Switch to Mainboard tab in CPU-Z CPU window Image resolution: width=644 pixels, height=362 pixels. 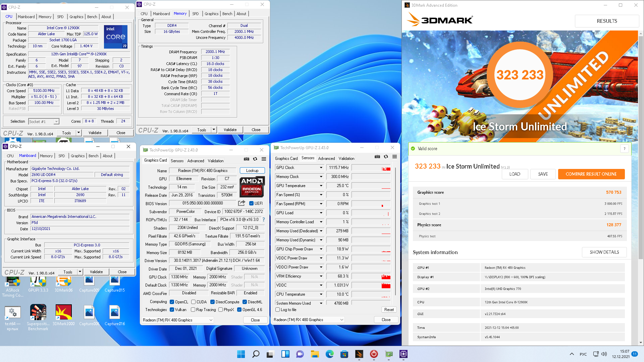[26, 17]
